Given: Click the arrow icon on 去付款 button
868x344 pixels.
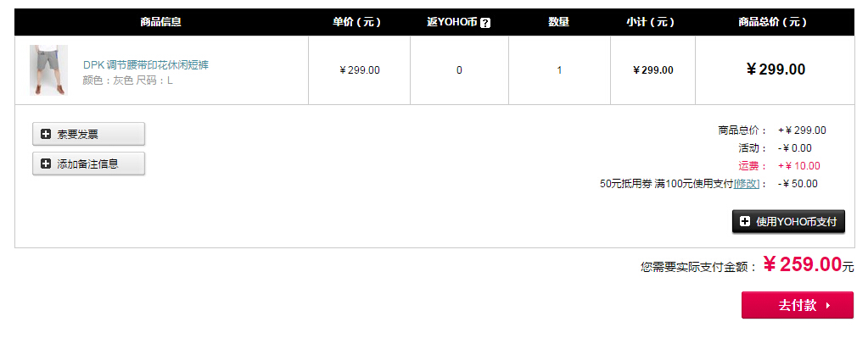Looking at the screenshot, I should pyautogui.click(x=828, y=305).
